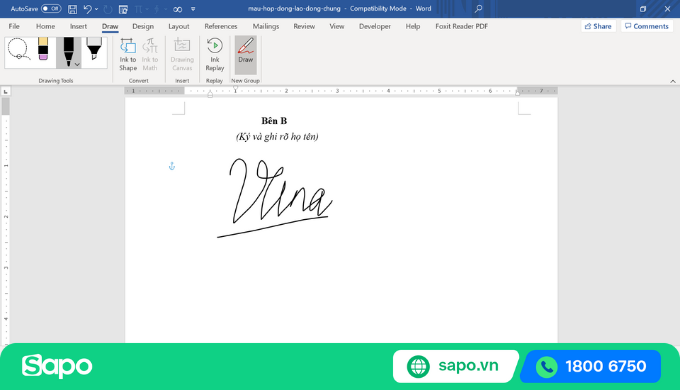Play Ink Replay
The width and height of the screenshot is (680, 390).
215,55
